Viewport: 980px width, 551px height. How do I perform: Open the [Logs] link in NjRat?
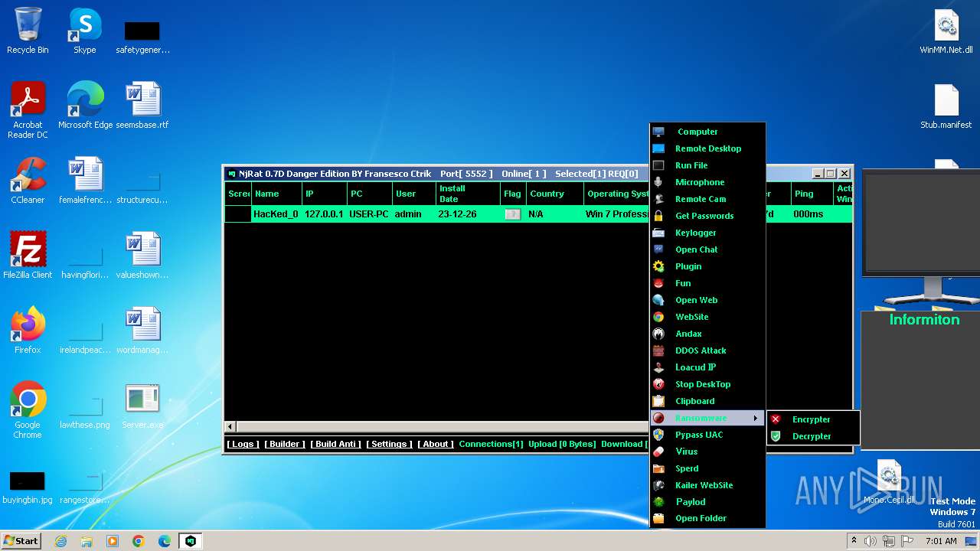pos(243,444)
